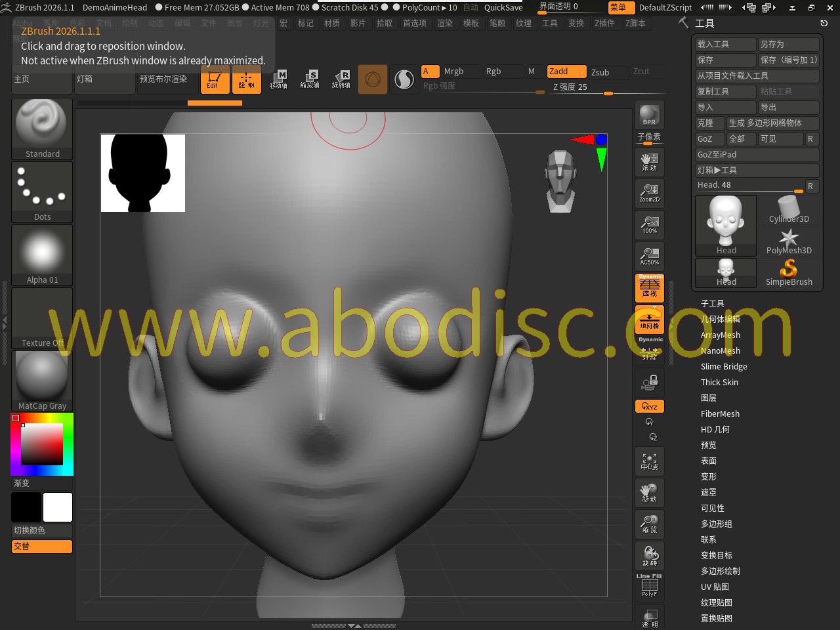Screen dimensions: 840x630
Task: Choose the move axis (M) tool
Action: [278, 79]
